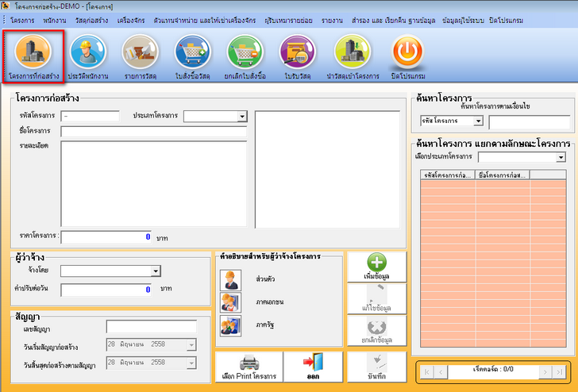Click the ราคาโครงการ project price field
Screen dimensions: 578x392
[106, 237]
